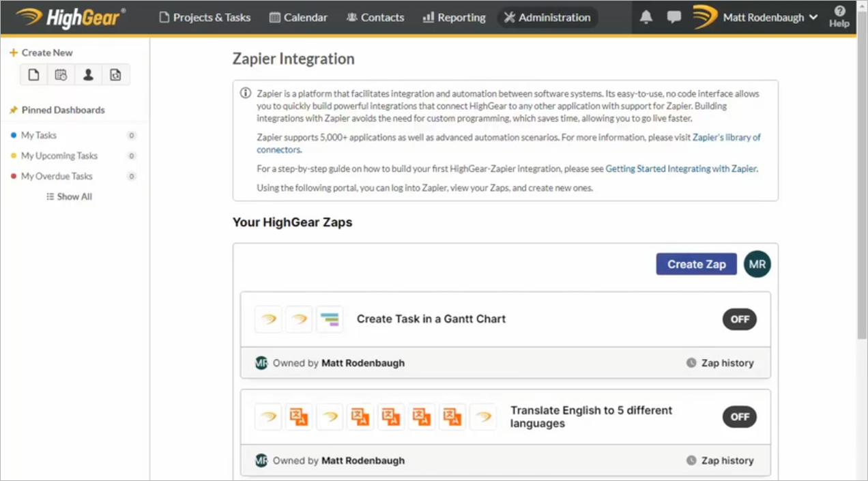Create new from template using refresh-document icon
Screen dimensions: 868x481
(115, 75)
